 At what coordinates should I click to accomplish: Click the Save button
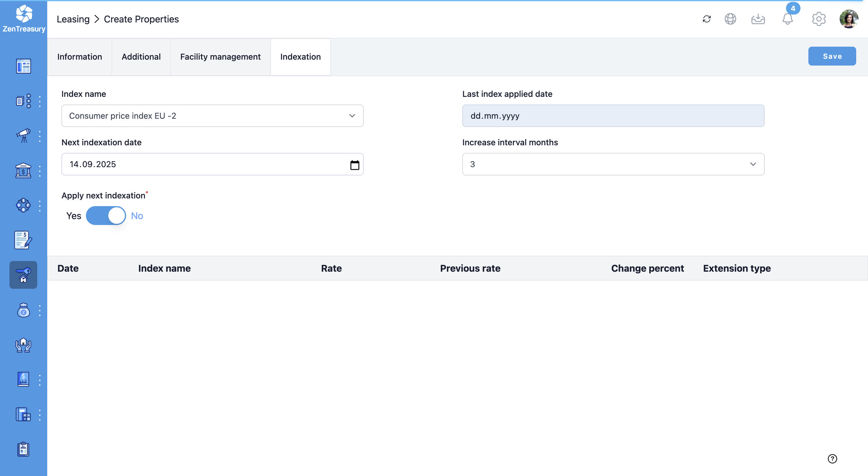tap(832, 56)
